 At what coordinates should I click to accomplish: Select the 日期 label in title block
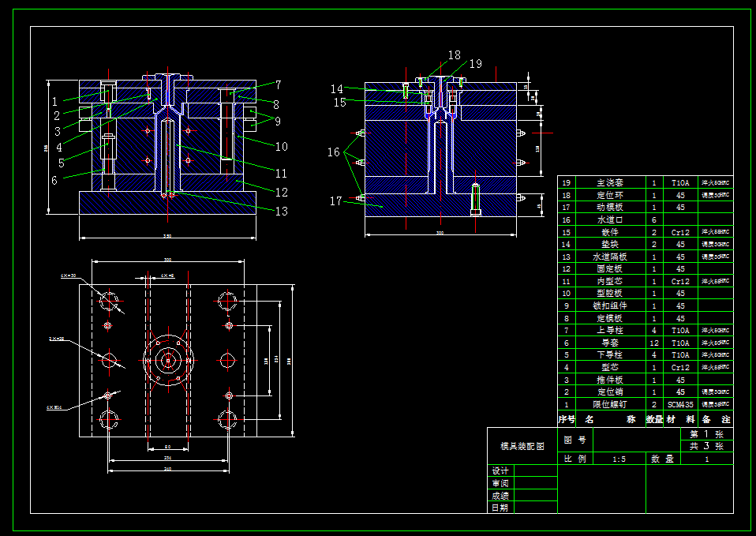coord(500,508)
